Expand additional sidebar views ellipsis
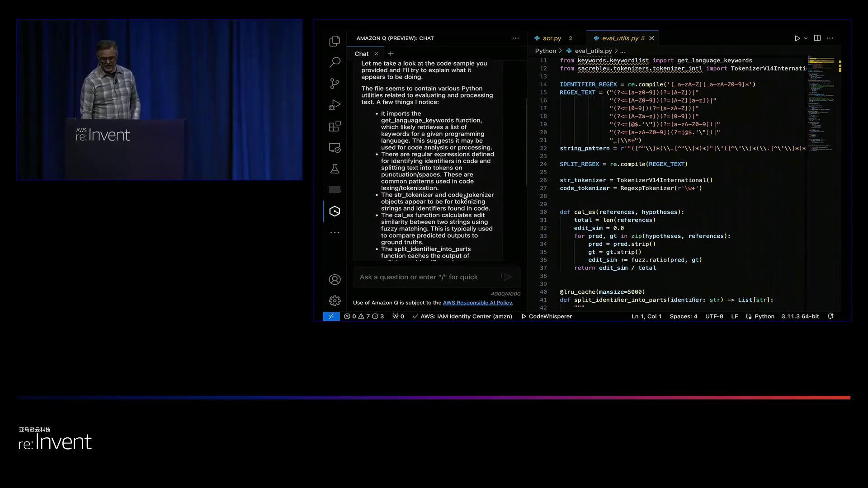This screenshot has height=488, width=868. [x=335, y=233]
